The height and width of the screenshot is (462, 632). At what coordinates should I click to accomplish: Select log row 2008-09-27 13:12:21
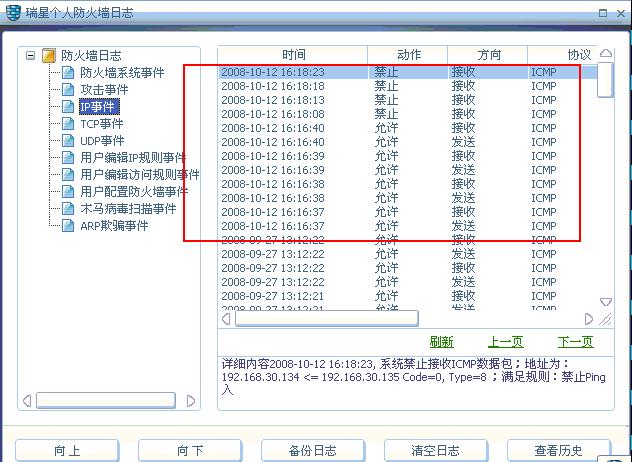407,296
